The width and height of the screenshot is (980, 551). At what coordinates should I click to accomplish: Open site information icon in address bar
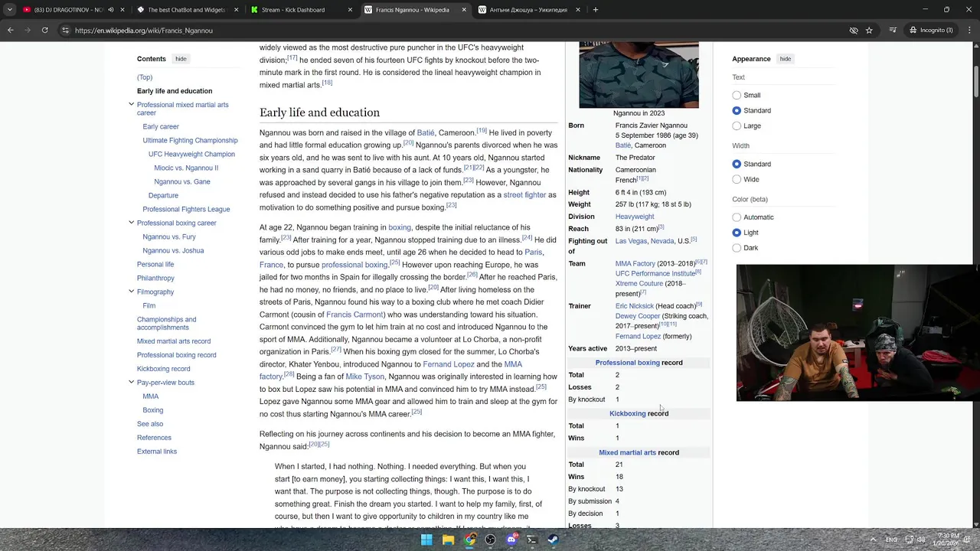click(66, 30)
